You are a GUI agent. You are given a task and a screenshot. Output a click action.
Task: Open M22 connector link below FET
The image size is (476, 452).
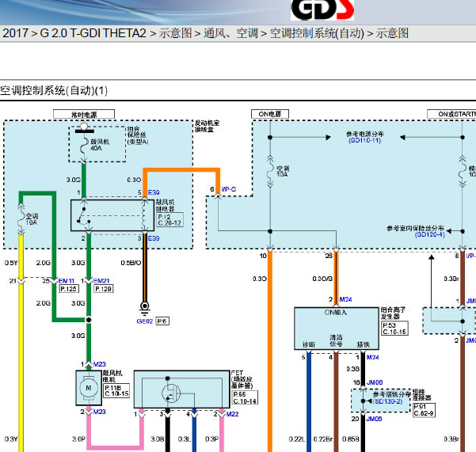click(x=232, y=414)
